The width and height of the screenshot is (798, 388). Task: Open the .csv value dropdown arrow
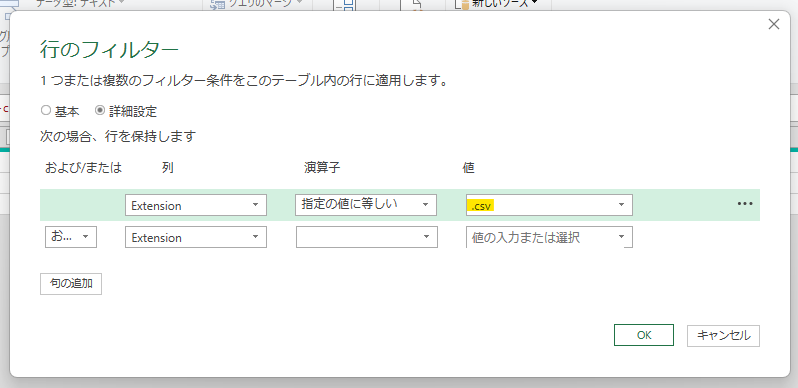tap(621, 205)
